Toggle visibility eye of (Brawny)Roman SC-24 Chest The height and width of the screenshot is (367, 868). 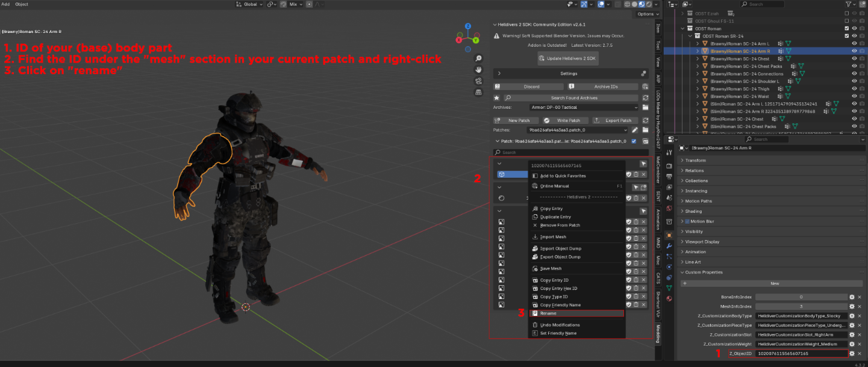(854, 59)
